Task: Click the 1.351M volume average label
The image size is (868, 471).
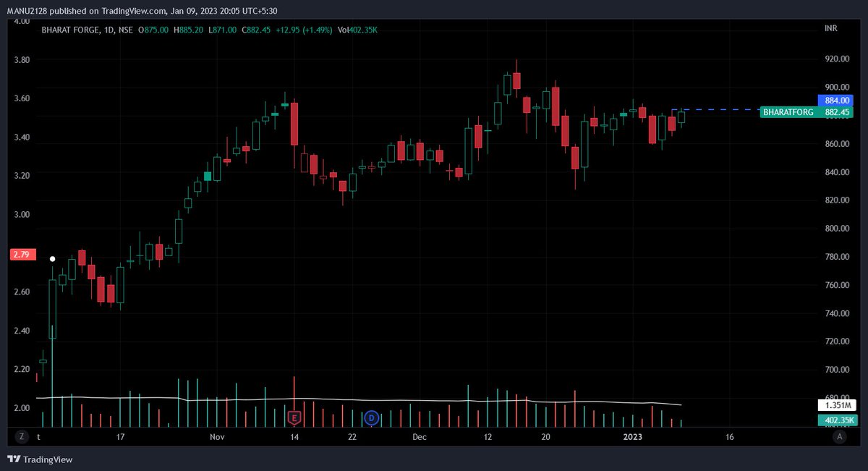Action: (x=835, y=406)
